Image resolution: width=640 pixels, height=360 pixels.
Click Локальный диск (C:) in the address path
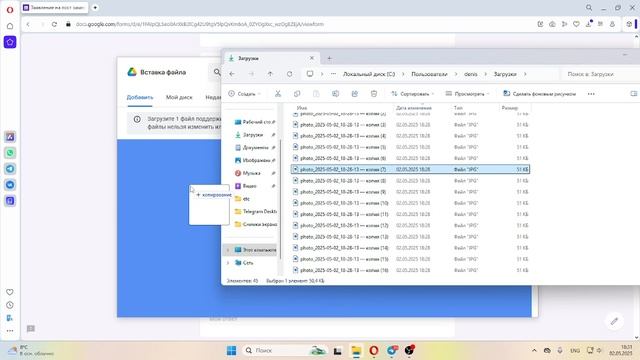369,74
